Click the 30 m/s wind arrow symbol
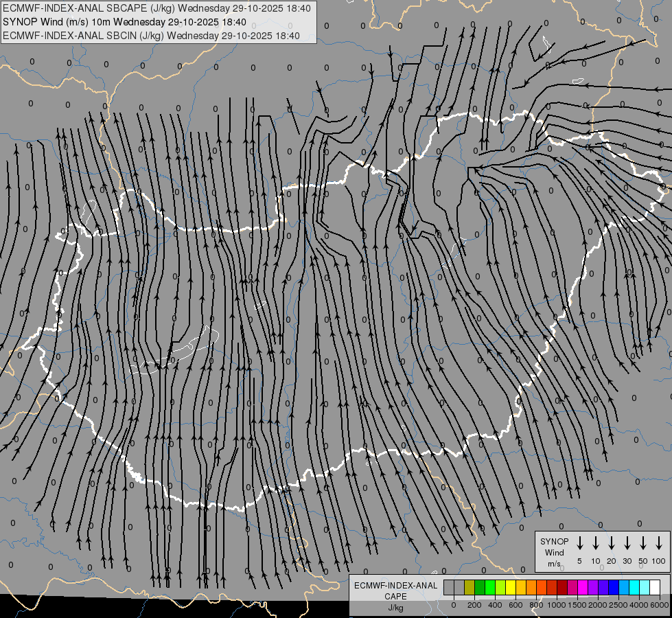This screenshot has width=672, height=618. point(627,543)
